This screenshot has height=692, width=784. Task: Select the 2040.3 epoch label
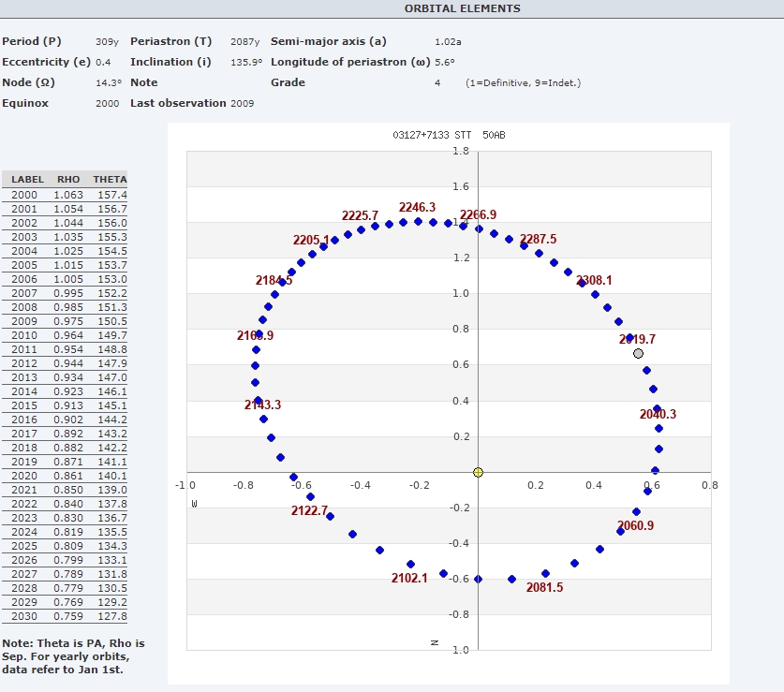pyautogui.click(x=658, y=414)
